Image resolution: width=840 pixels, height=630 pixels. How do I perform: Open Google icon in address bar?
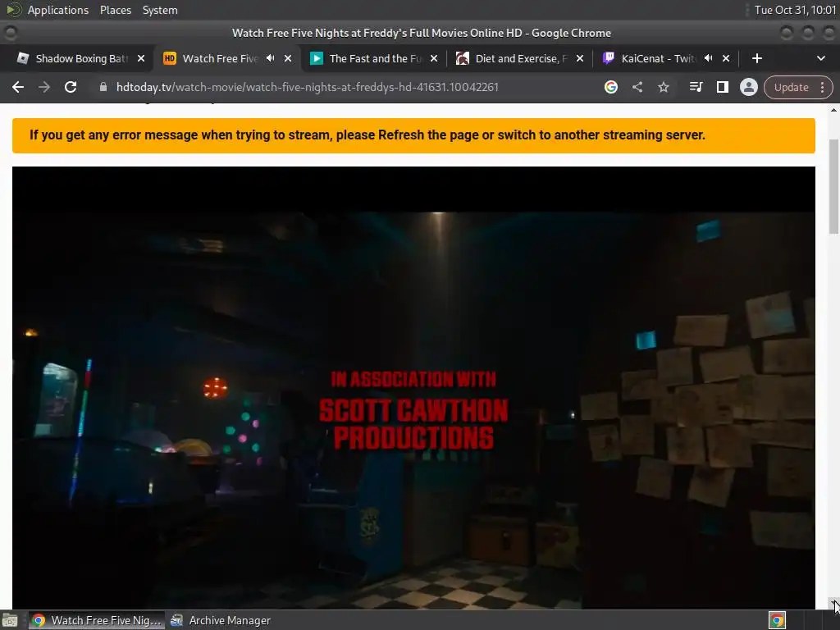click(610, 87)
